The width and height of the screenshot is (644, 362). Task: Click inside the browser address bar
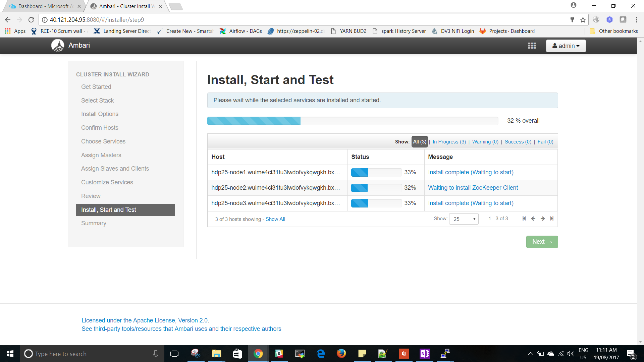pyautogui.click(x=201, y=20)
